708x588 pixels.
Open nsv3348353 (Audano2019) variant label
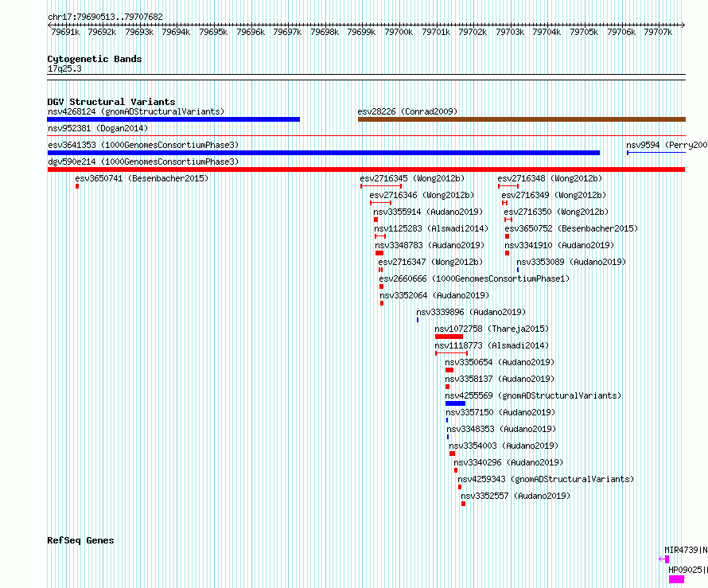point(502,429)
